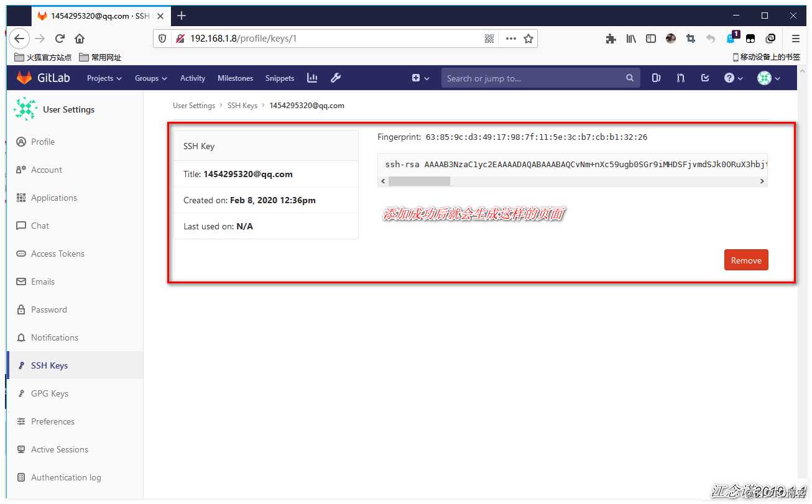This screenshot has height=504, width=812.
Task: Open the 移动设备上的书签 bookmarks
Action: 766,57
